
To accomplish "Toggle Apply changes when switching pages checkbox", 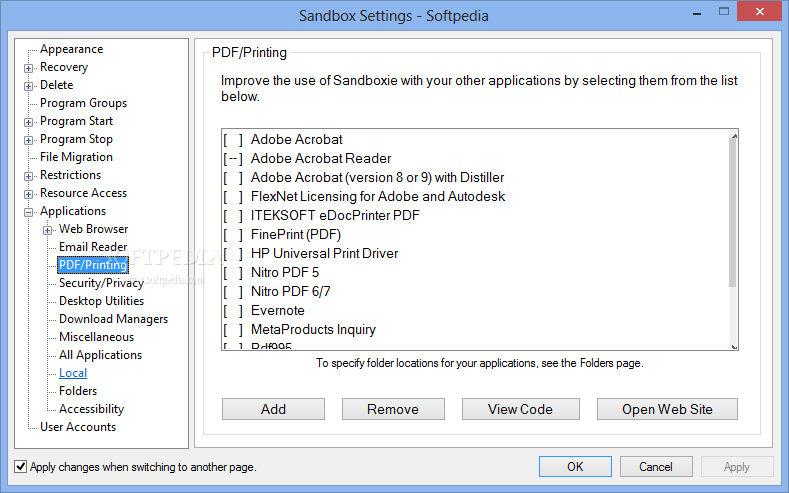I will click(21, 466).
